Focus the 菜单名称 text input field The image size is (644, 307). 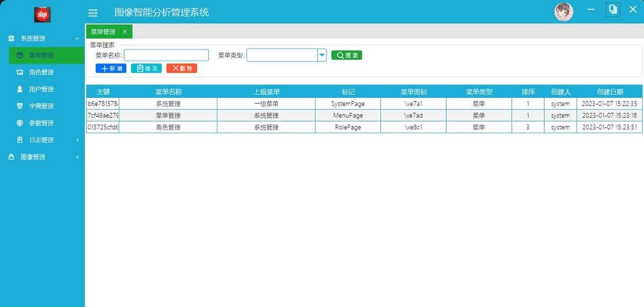pos(166,55)
